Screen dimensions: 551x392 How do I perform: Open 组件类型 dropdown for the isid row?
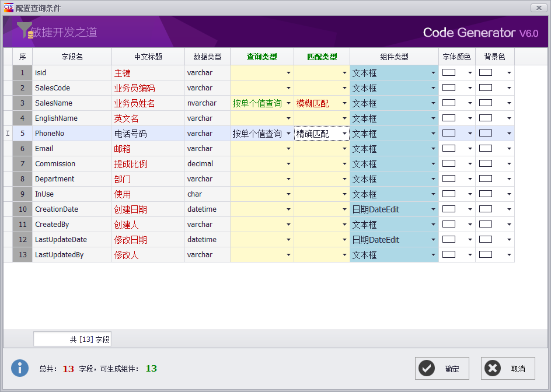tap(433, 73)
